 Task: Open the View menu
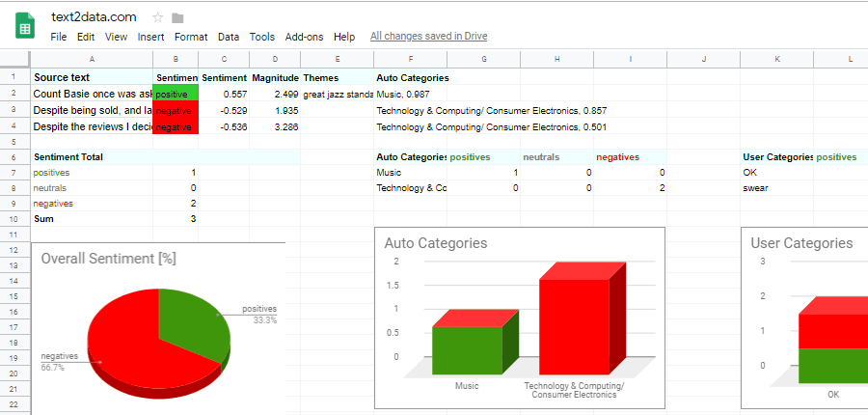click(x=117, y=37)
